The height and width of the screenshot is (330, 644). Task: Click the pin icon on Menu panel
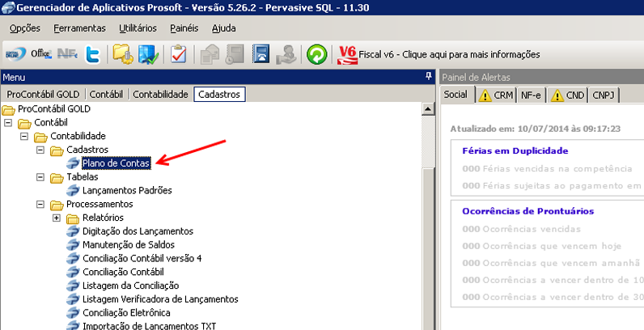coord(428,76)
